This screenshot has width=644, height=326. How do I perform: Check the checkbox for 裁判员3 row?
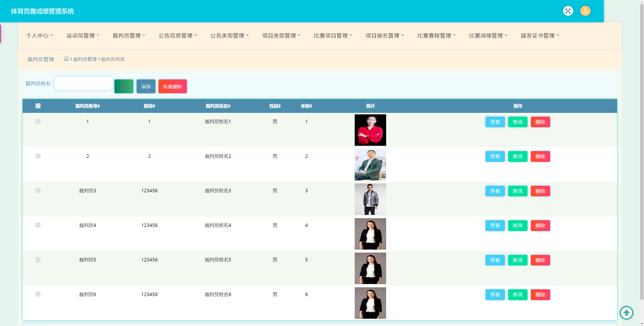point(38,191)
